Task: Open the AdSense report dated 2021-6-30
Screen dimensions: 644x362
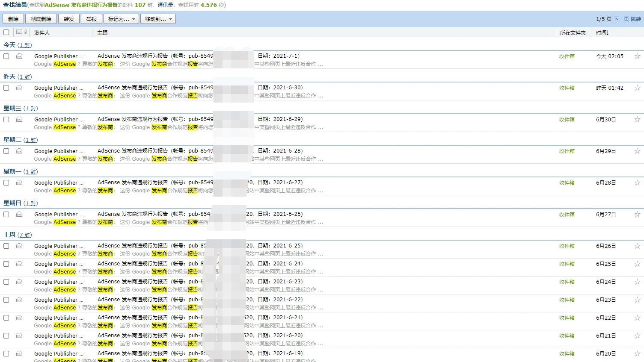Action: [200, 87]
